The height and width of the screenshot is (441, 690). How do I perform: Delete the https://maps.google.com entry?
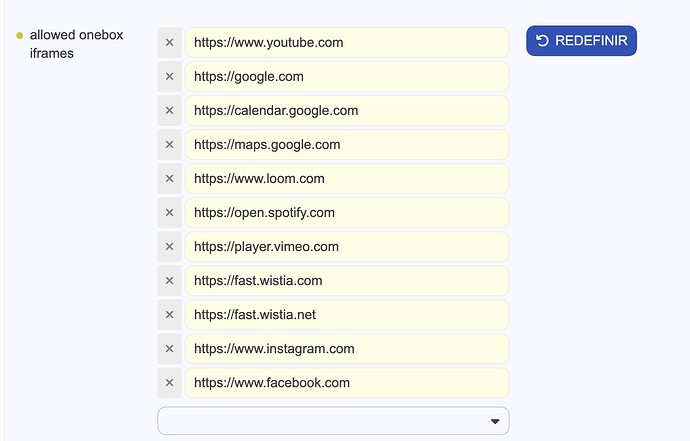tap(169, 145)
